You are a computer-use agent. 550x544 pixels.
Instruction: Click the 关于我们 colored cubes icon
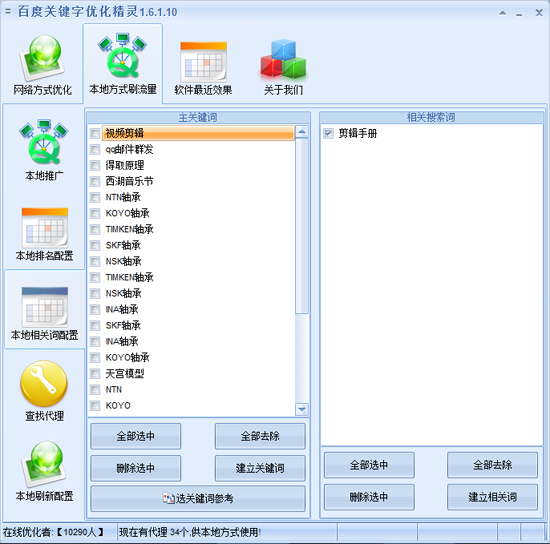point(283,59)
